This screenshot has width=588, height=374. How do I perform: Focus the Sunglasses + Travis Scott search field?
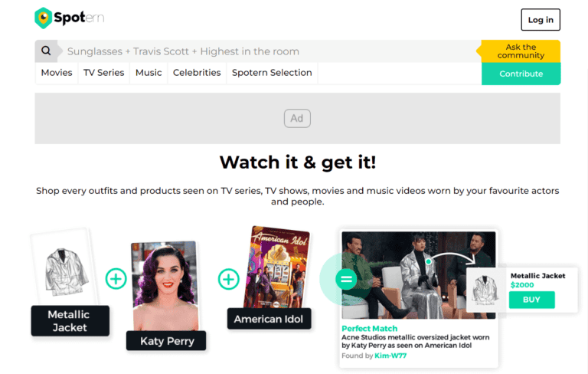pyautogui.click(x=270, y=51)
